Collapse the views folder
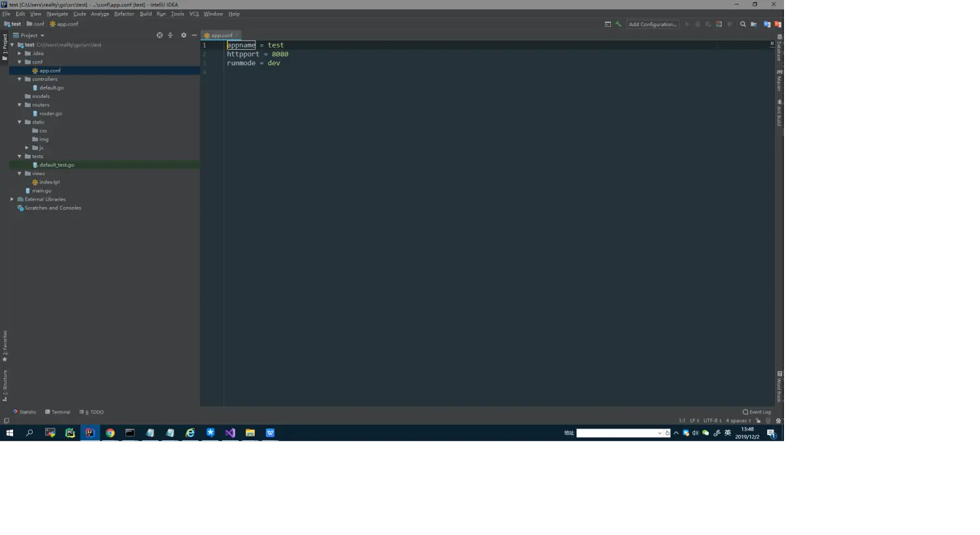Screen dimensions: 980x535 click(20, 173)
